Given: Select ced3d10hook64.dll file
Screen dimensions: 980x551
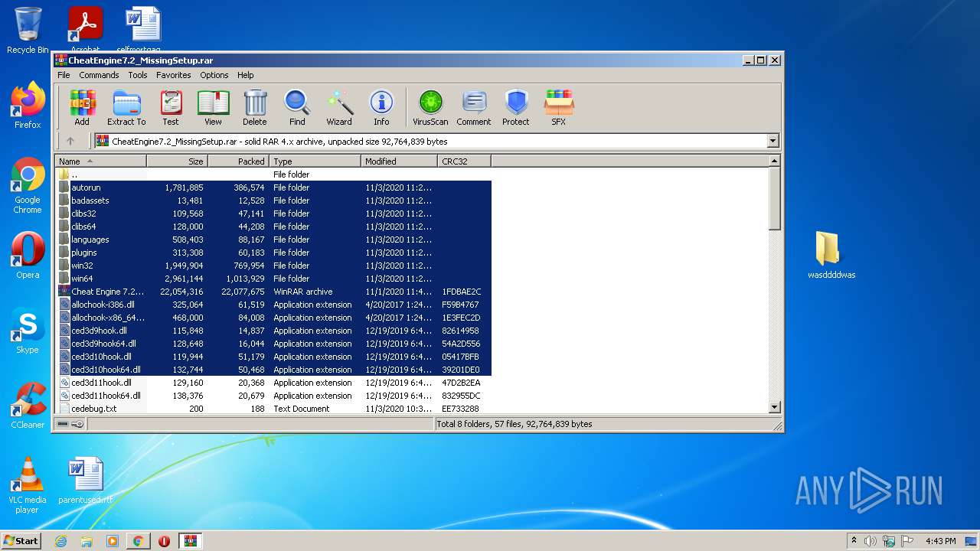Looking at the screenshot, I should [273, 370].
